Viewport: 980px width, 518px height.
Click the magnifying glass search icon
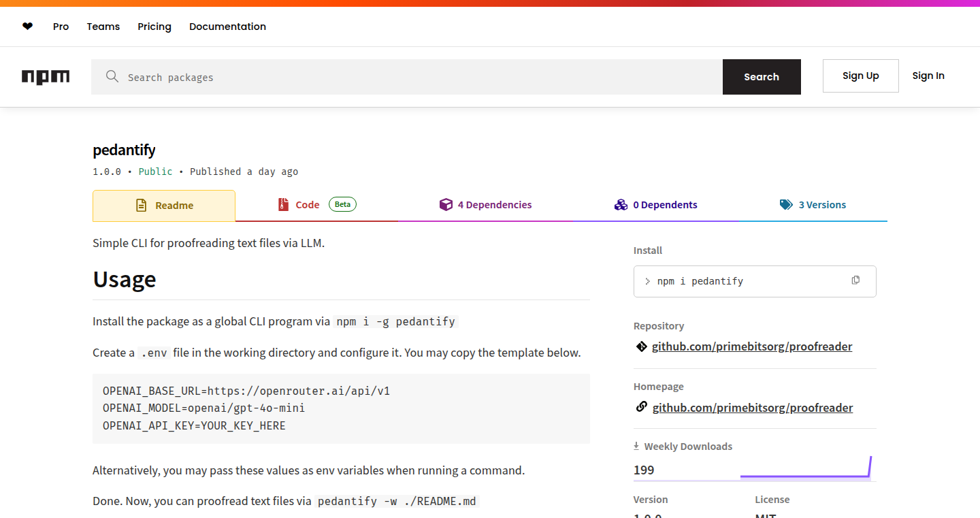[112, 76]
